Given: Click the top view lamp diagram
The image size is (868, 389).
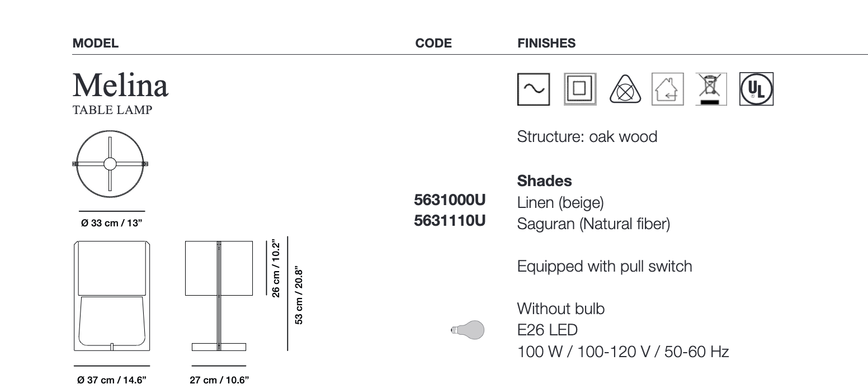Looking at the screenshot, I should click(110, 164).
